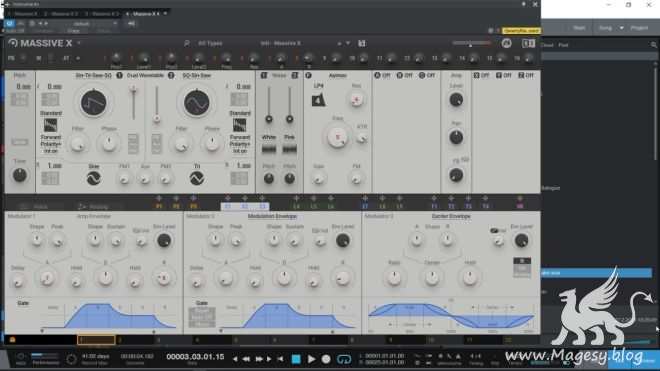Select the P1 performer tab
660x371 pixels.
[x=159, y=206]
